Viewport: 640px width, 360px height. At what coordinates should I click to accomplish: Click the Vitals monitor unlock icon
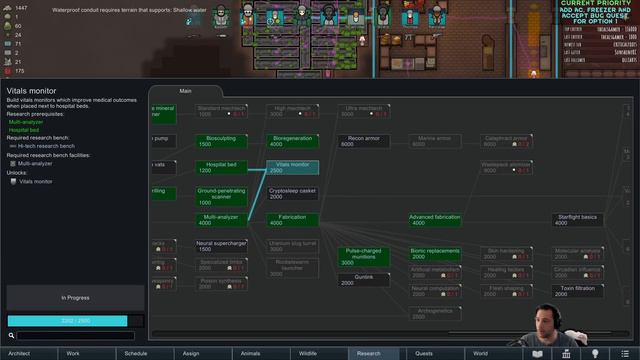pyautogui.click(x=13, y=182)
